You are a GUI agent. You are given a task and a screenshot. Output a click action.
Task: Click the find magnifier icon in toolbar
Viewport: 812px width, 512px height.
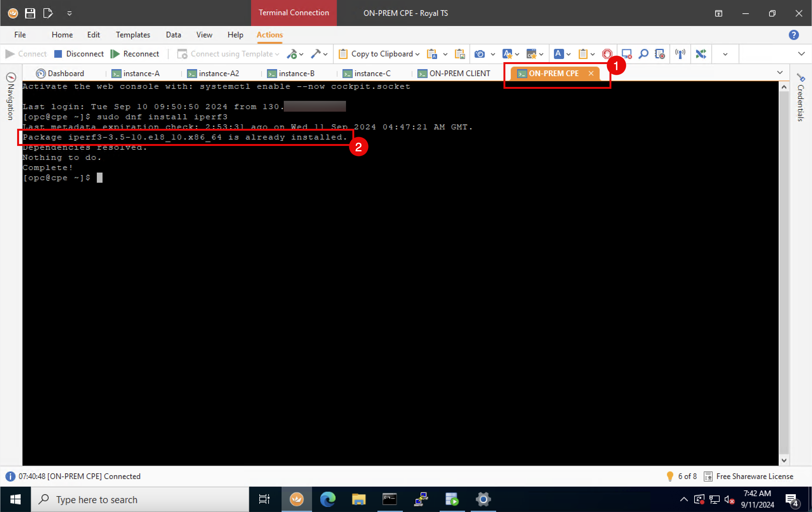643,54
